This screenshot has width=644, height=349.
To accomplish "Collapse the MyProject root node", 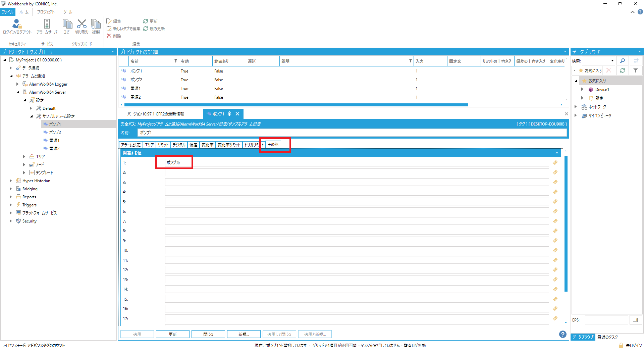I will click(5, 60).
